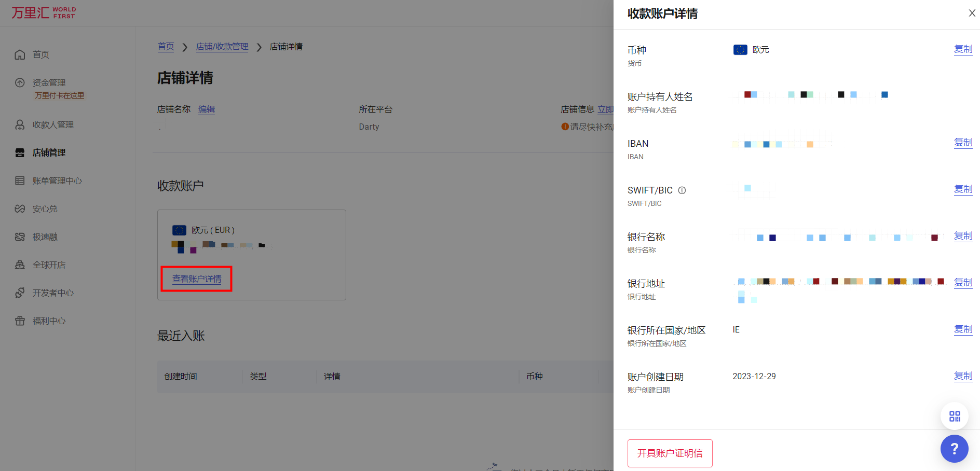Click the 极速融 sidebar icon
This screenshot has width=980, height=471.
pos(20,237)
